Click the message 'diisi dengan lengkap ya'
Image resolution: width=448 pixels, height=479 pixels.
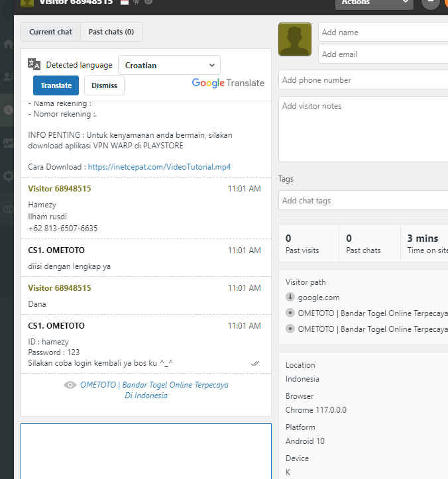(70, 266)
